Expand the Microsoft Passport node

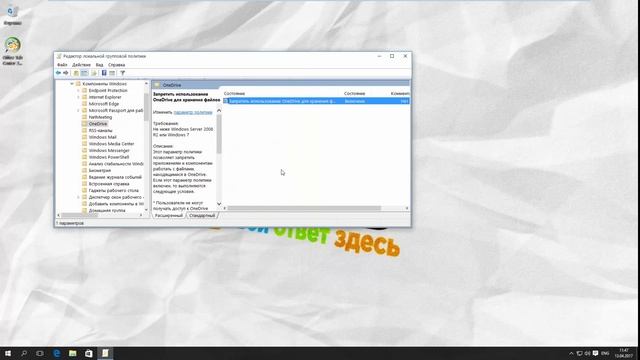coord(78,111)
